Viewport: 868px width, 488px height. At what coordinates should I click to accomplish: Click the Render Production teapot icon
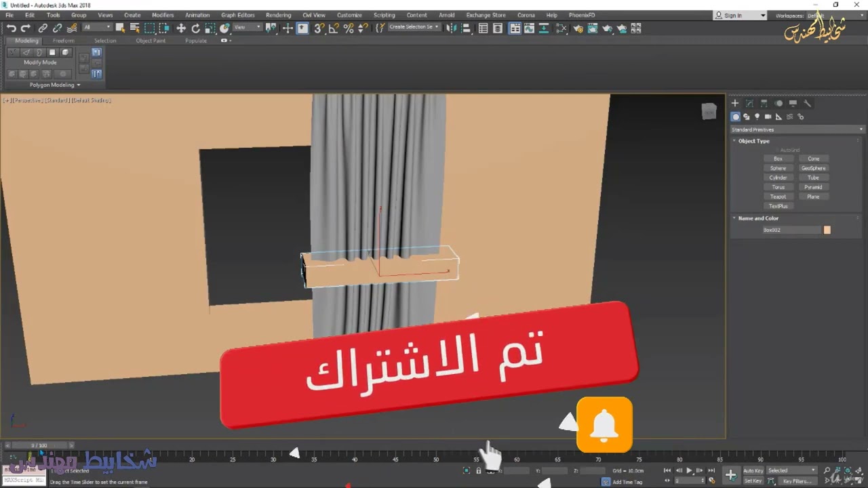607,28
